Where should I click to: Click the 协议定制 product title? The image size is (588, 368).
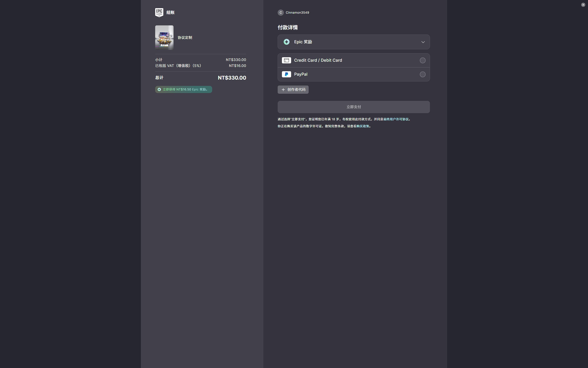[185, 37]
